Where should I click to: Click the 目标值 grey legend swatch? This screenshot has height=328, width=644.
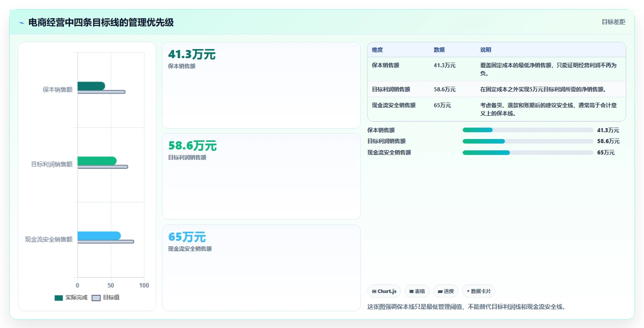point(96,298)
